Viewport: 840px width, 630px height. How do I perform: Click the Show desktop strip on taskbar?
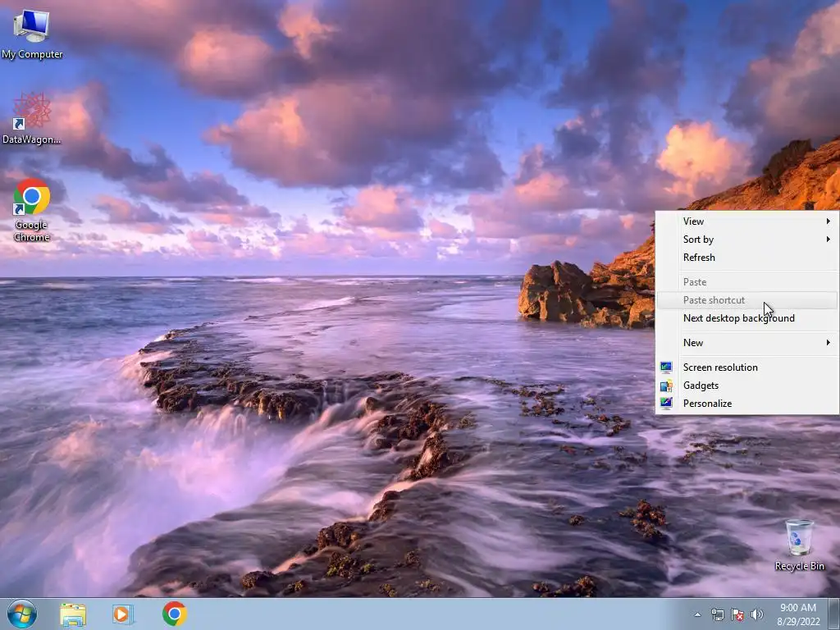click(834, 614)
